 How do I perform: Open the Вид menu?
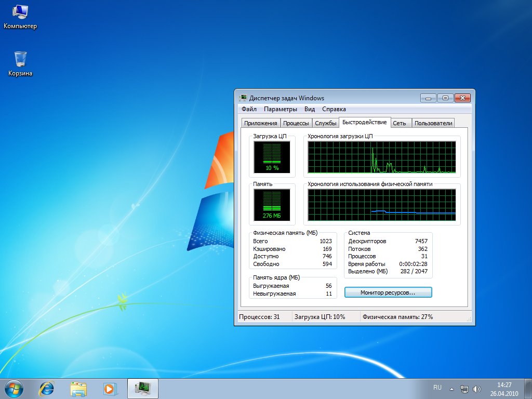pyautogui.click(x=310, y=109)
